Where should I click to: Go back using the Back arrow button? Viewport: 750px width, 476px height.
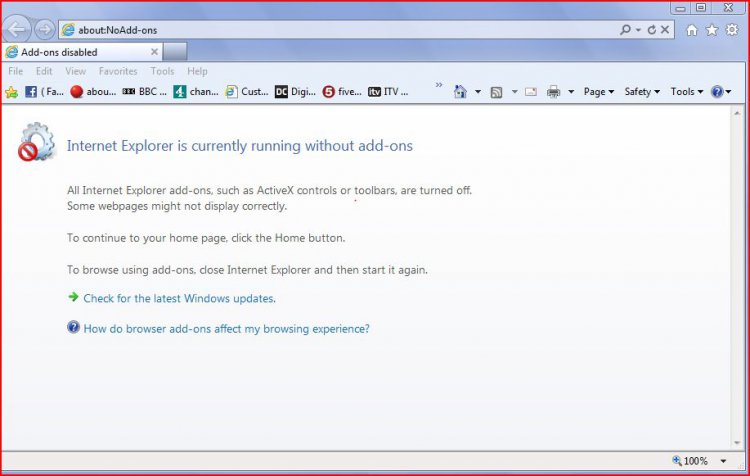(x=16, y=30)
